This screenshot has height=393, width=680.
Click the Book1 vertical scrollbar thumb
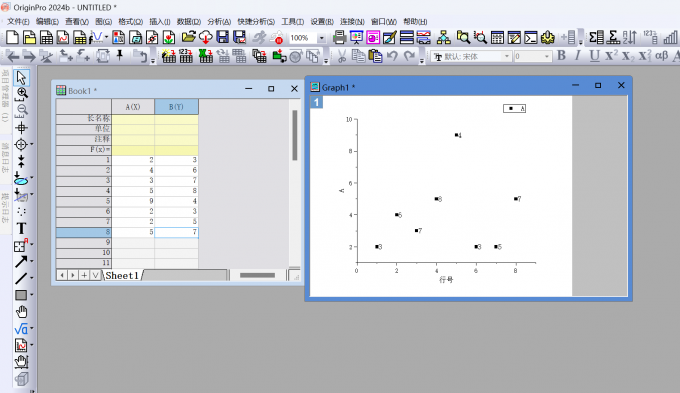pos(295,135)
